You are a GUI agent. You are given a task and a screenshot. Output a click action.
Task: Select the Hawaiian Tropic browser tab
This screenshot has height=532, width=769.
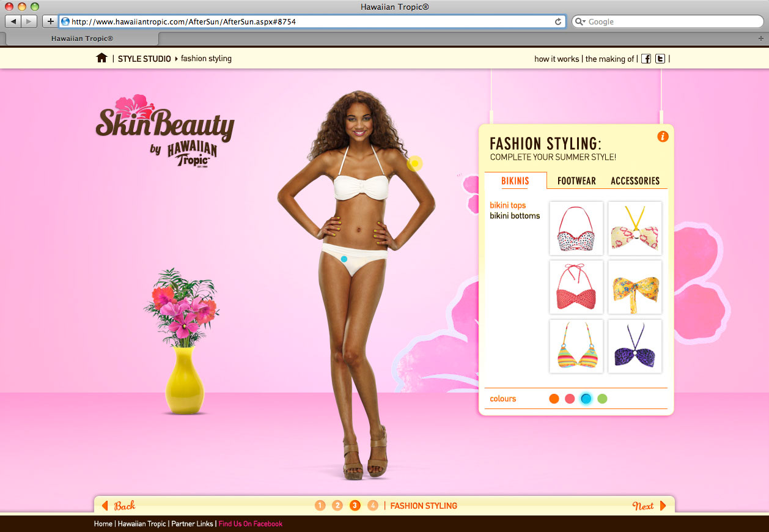click(82, 38)
